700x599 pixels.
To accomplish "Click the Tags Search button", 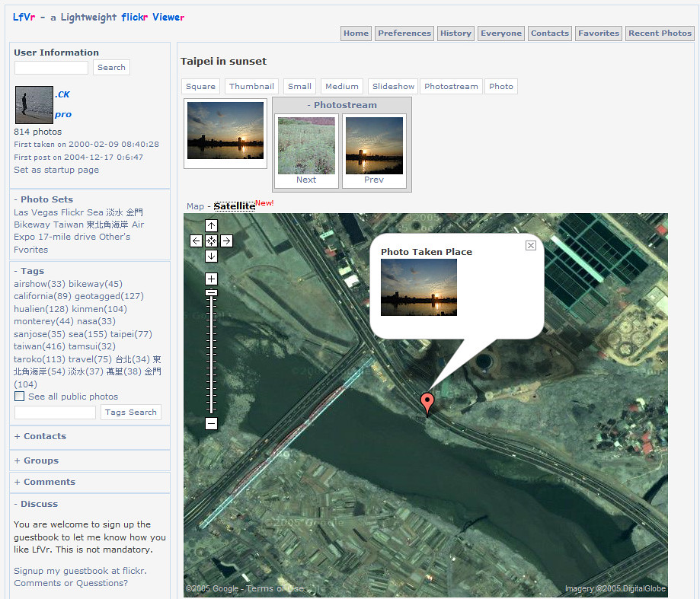I will [131, 412].
